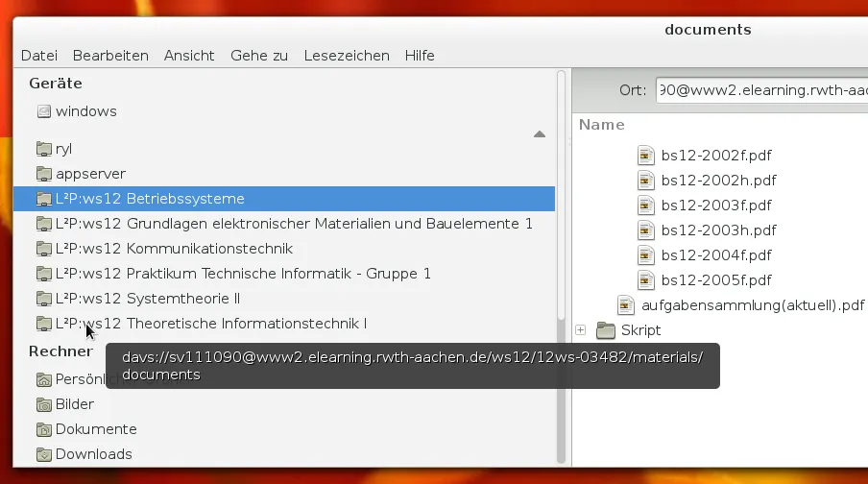Click the Dokumente folder icon
Image resolution: width=868 pixels, height=484 pixels.
pos(44,429)
